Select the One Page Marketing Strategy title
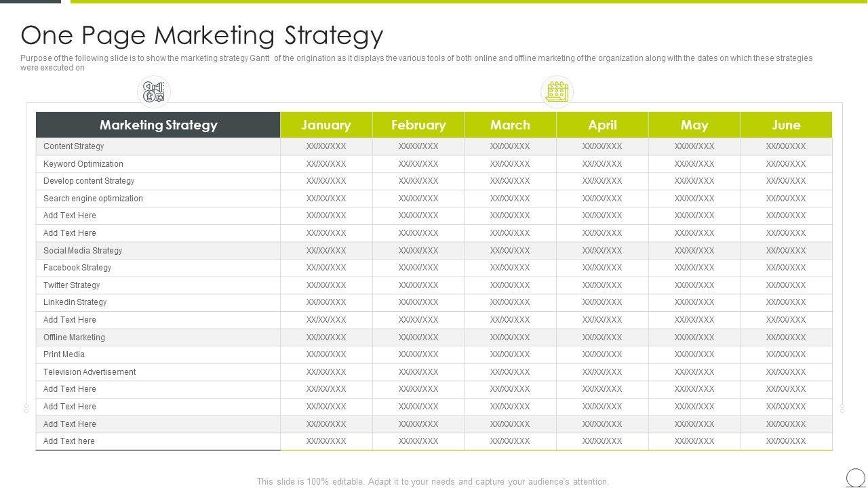868x488 pixels. click(x=202, y=35)
